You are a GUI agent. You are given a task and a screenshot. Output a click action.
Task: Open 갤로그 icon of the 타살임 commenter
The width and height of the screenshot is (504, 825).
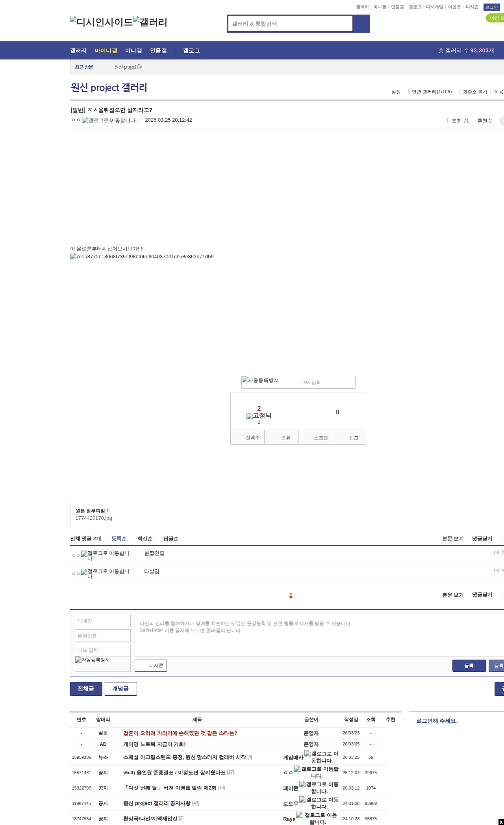pos(106,573)
